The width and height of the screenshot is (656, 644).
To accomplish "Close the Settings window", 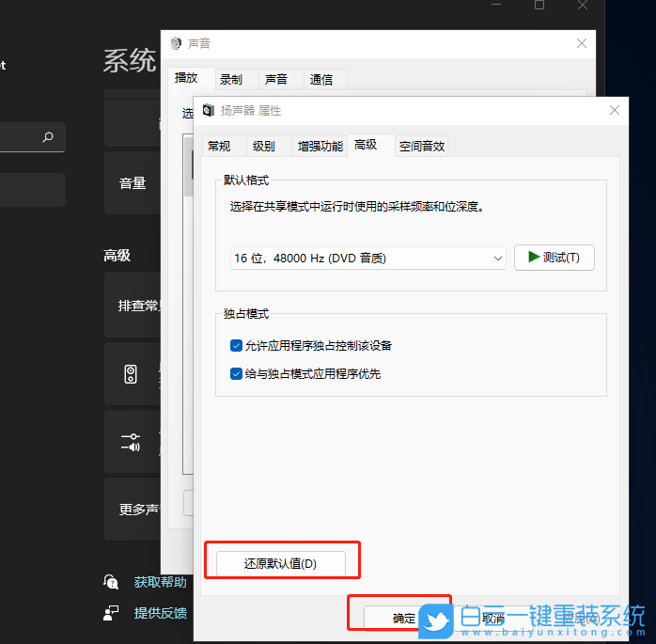I will pos(583,5).
